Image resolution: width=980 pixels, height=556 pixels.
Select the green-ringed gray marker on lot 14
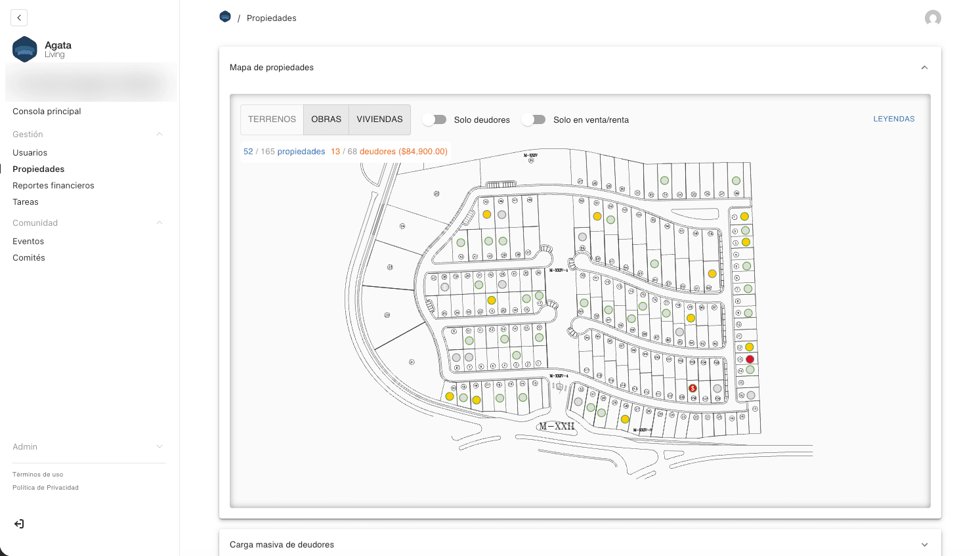pyautogui.click(x=750, y=371)
